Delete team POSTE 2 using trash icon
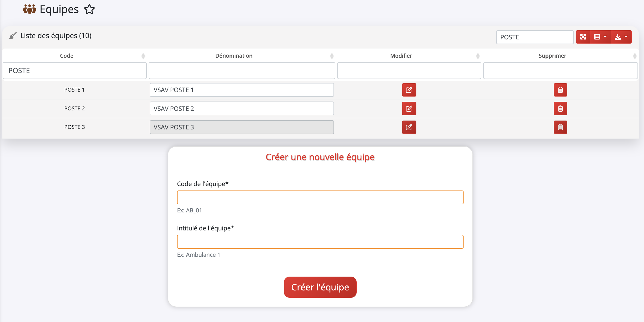Screen dimensions: 644x322 560,109
